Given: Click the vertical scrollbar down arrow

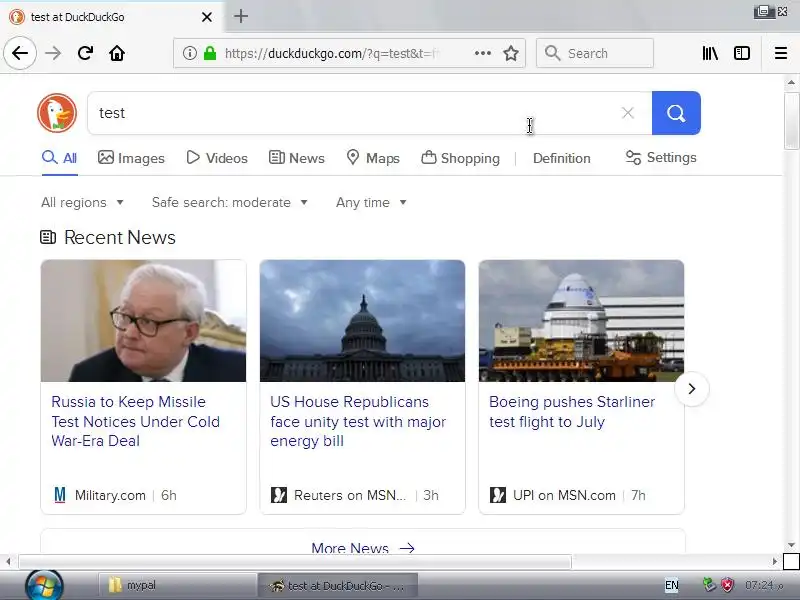Looking at the screenshot, I should click(x=791, y=545).
